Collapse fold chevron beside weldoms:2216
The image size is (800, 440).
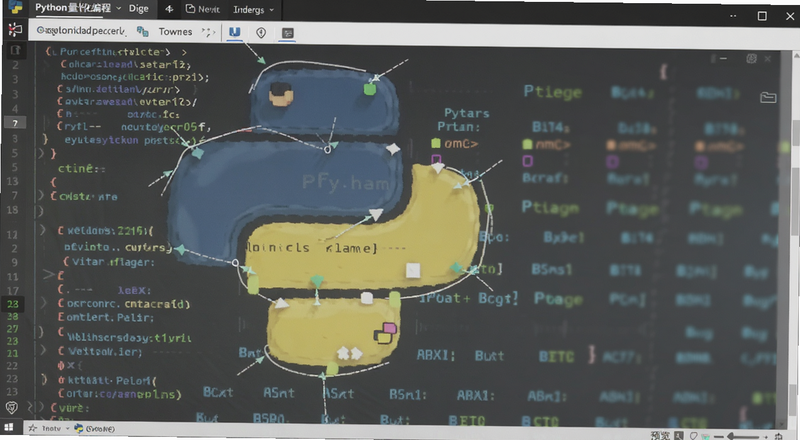[x=43, y=230]
